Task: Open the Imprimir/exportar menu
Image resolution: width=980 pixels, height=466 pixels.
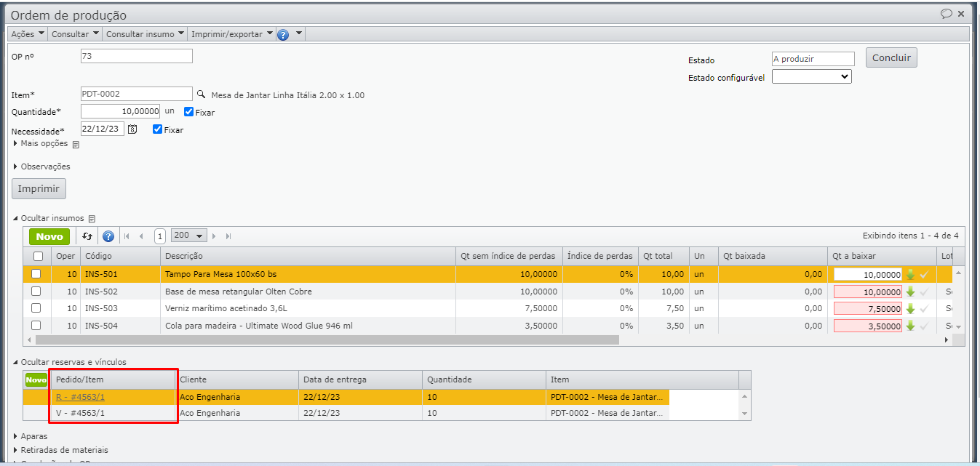Action: [x=232, y=34]
